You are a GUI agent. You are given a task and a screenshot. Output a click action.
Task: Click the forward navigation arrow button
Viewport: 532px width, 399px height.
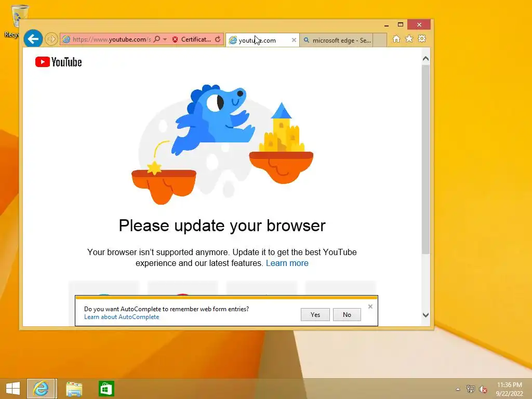[x=51, y=39]
